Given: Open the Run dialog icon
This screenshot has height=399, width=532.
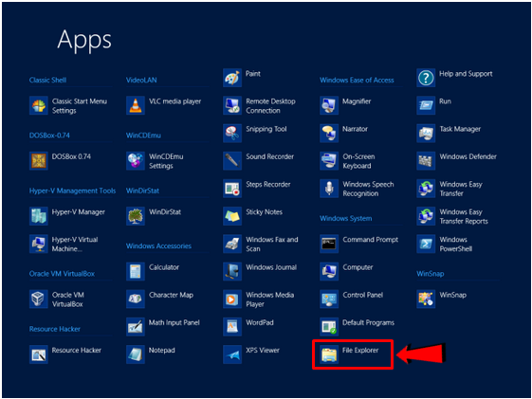Looking at the screenshot, I should tap(426, 105).
